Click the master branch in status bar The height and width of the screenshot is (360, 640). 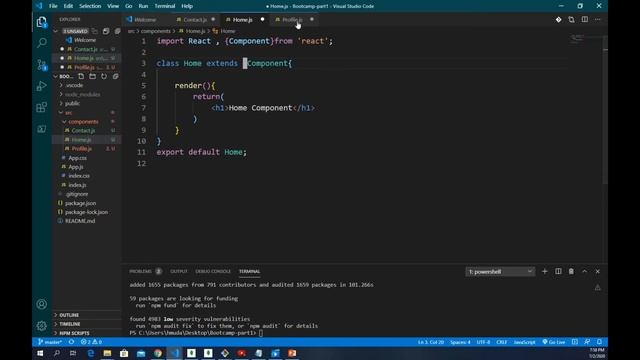pyautogui.click(x=50, y=342)
